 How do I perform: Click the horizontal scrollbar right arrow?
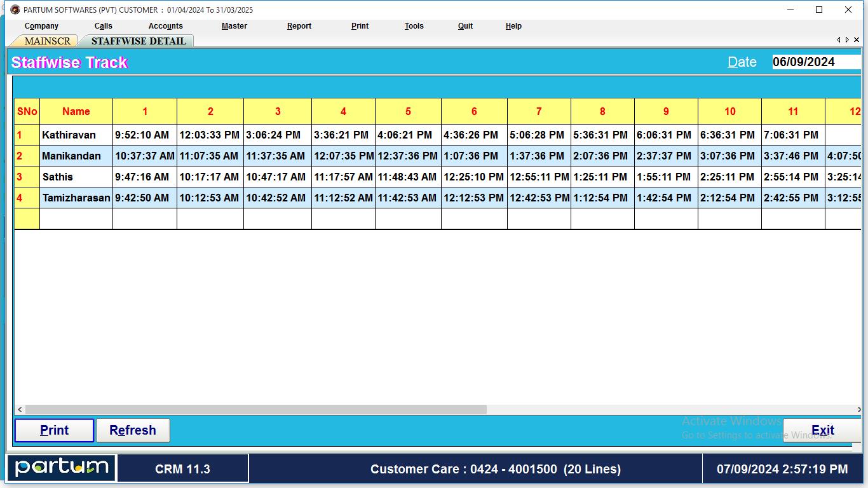(858, 410)
